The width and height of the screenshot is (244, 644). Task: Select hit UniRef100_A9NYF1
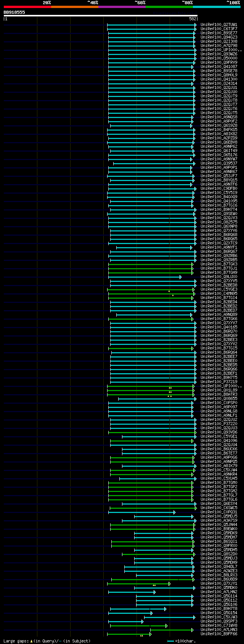[x=219, y=247]
